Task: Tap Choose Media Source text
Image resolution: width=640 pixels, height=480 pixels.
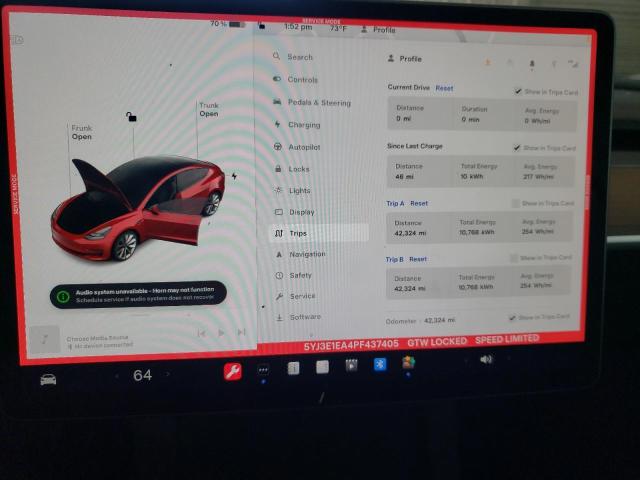Action: (97, 338)
